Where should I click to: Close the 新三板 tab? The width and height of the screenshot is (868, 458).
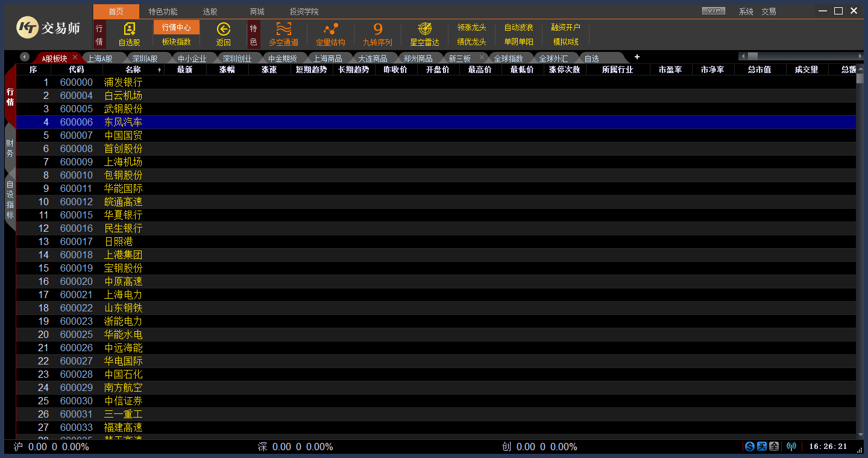click(482, 57)
